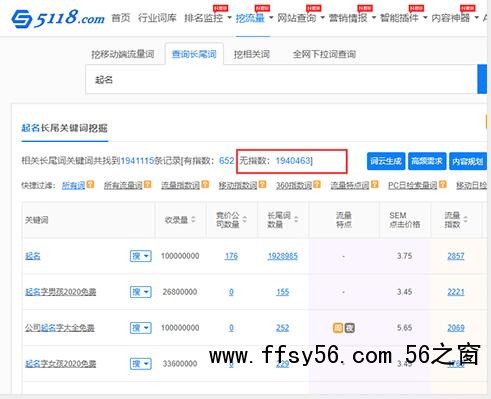Open help icon beside 所有流量词 filter
The width and height of the screenshot is (491, 399).
(x=148, y=184)
